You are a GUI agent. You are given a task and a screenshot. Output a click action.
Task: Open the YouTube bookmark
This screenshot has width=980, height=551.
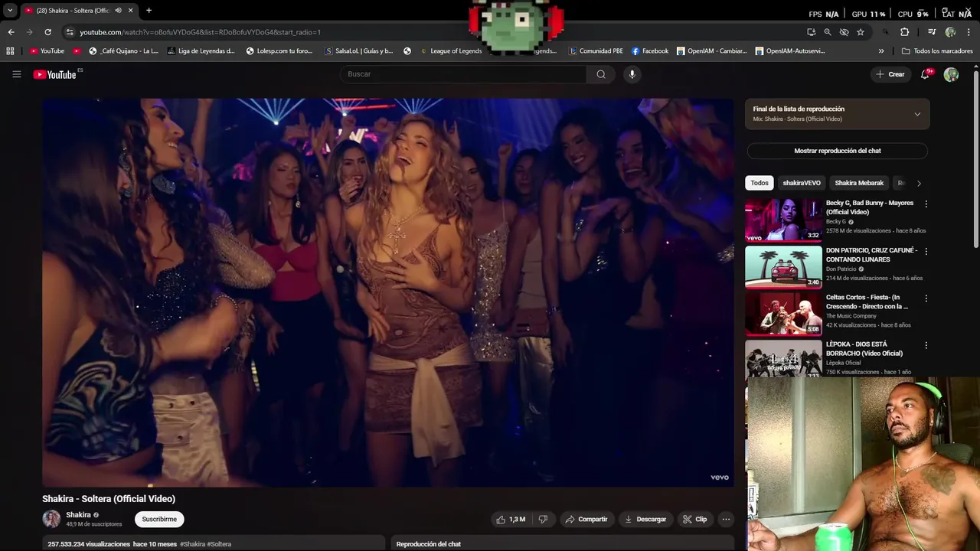coord(47,51)
